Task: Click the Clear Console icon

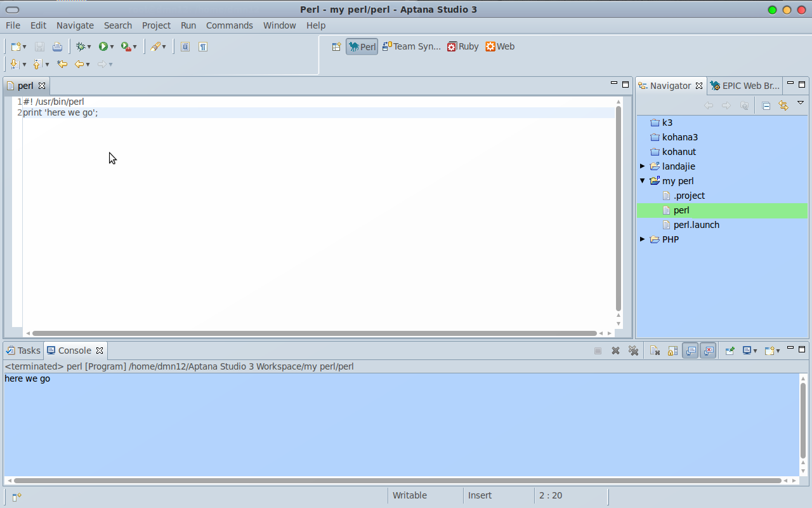Action: click(x=655, y=351)
